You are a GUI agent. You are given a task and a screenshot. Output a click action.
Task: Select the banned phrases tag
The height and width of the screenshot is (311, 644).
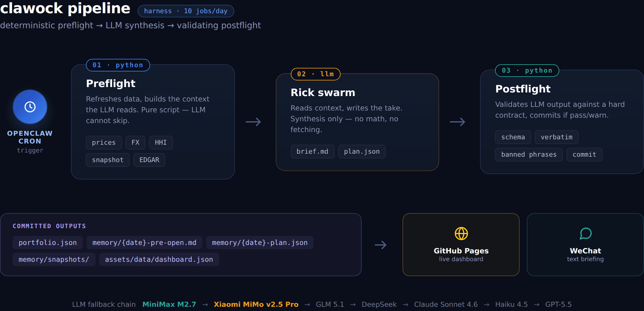(x=529, y=155)
